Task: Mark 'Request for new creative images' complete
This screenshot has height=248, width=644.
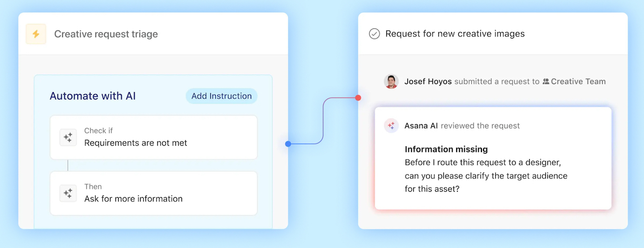Action: 374,34
